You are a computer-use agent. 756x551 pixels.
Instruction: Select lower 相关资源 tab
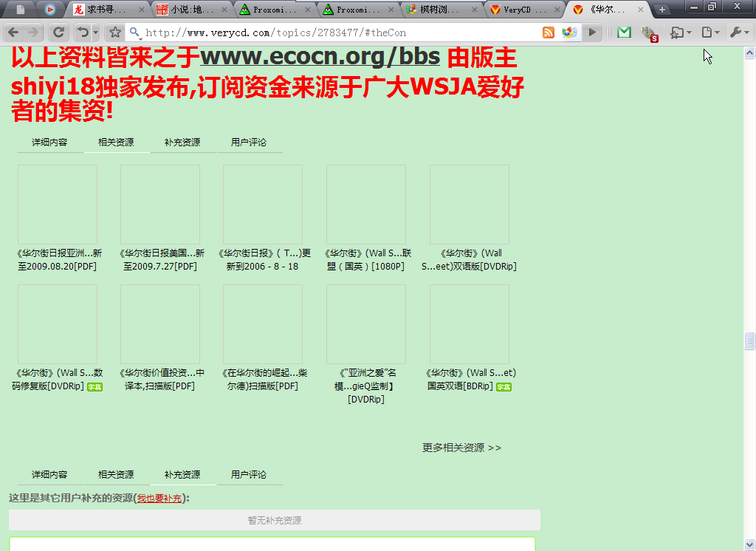coord(116,475)
